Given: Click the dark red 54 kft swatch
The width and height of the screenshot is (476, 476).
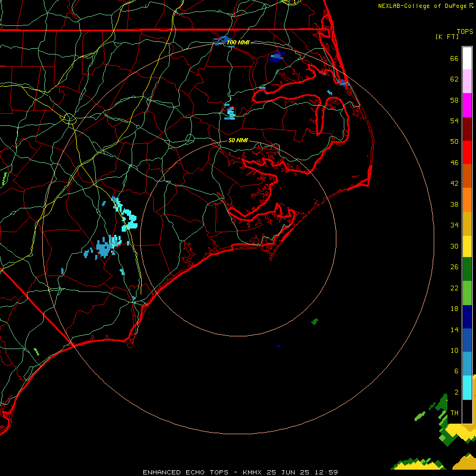Looking at the screenshot, I should [x=467, y=129].
